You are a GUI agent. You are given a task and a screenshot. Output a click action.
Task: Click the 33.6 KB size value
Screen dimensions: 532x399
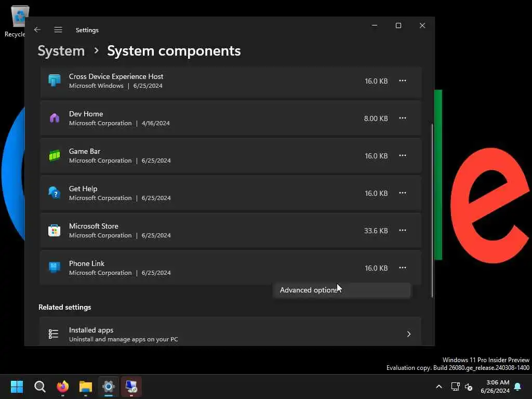tap(376, 231)
